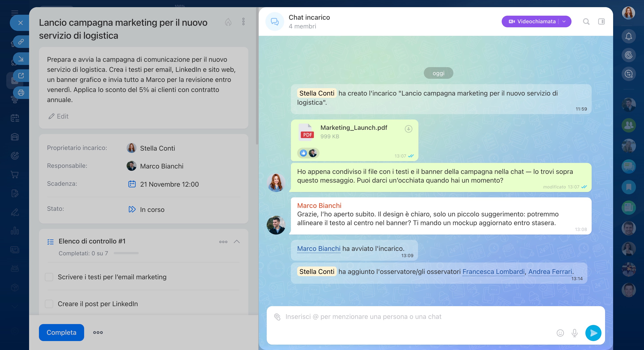Open three-dot menu next to task title
This screenshot has height=350, width=644.
243,21
